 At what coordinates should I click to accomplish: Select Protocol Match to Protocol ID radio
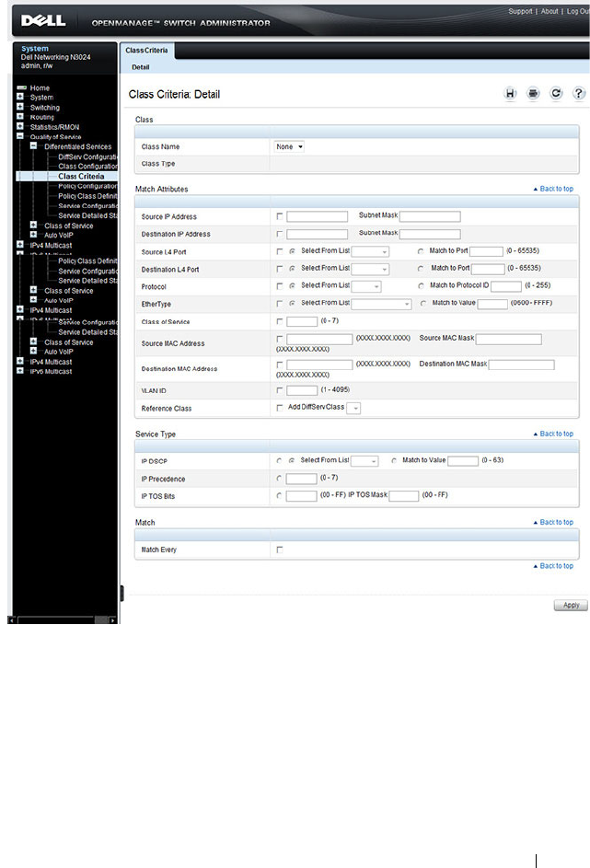click(x=421, y=286)
